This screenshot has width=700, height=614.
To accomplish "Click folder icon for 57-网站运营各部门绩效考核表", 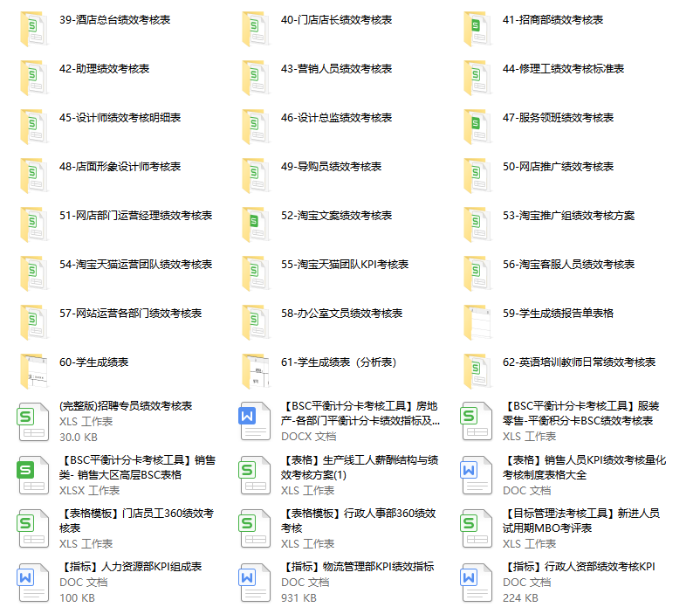I will tap(34, 322).
